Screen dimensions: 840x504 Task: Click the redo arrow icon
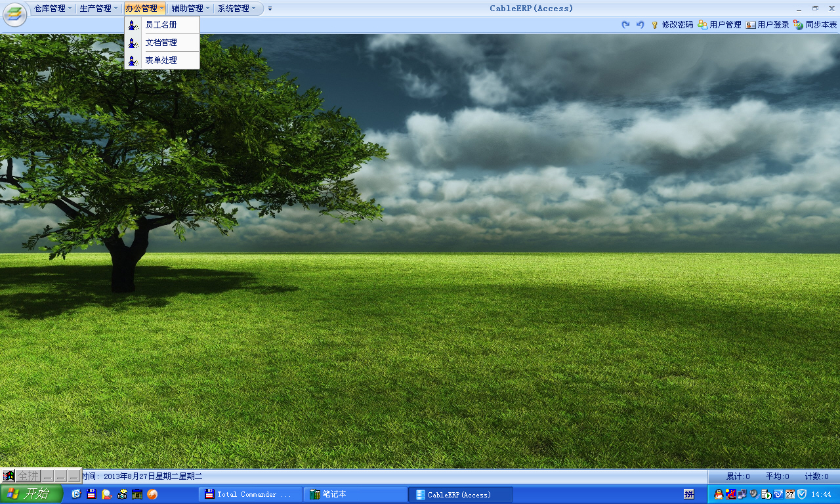625,25
